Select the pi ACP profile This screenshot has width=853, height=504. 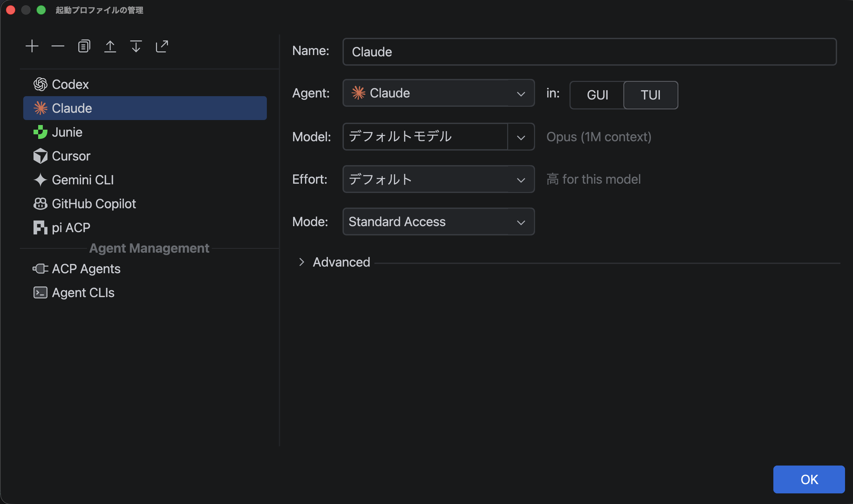(x=145, y=227)
